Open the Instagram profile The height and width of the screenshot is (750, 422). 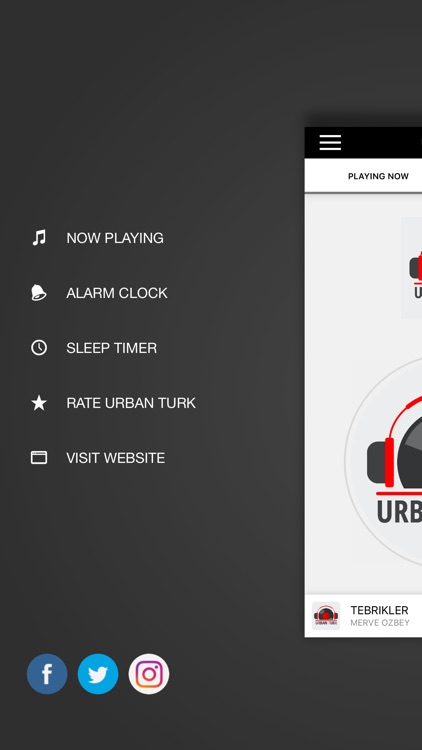point(149,673)
